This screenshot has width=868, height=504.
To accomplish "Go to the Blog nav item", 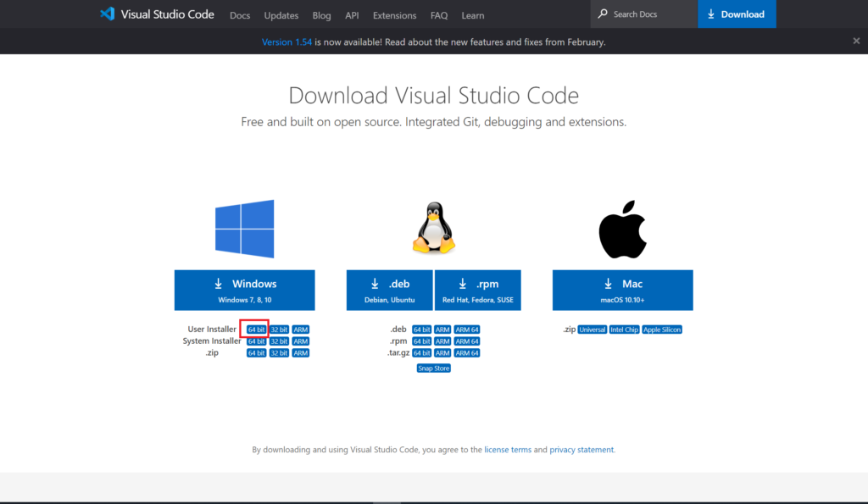I will [321, 15].
